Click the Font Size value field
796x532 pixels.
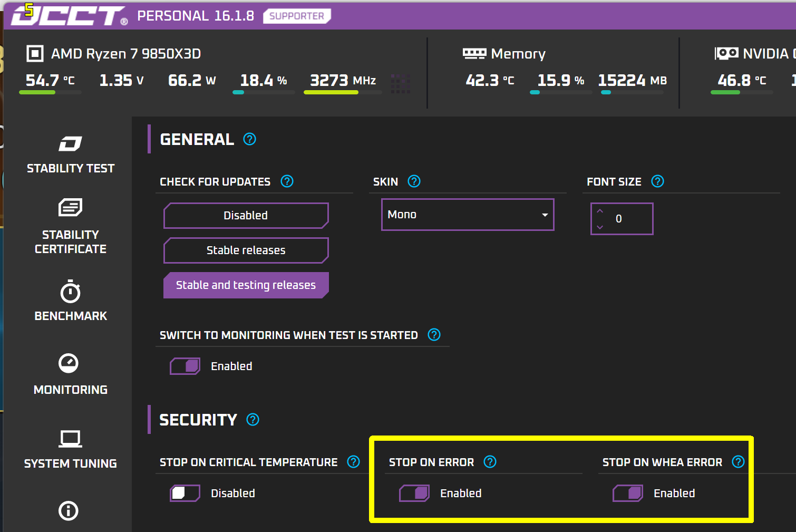click(x=622, y=219)
